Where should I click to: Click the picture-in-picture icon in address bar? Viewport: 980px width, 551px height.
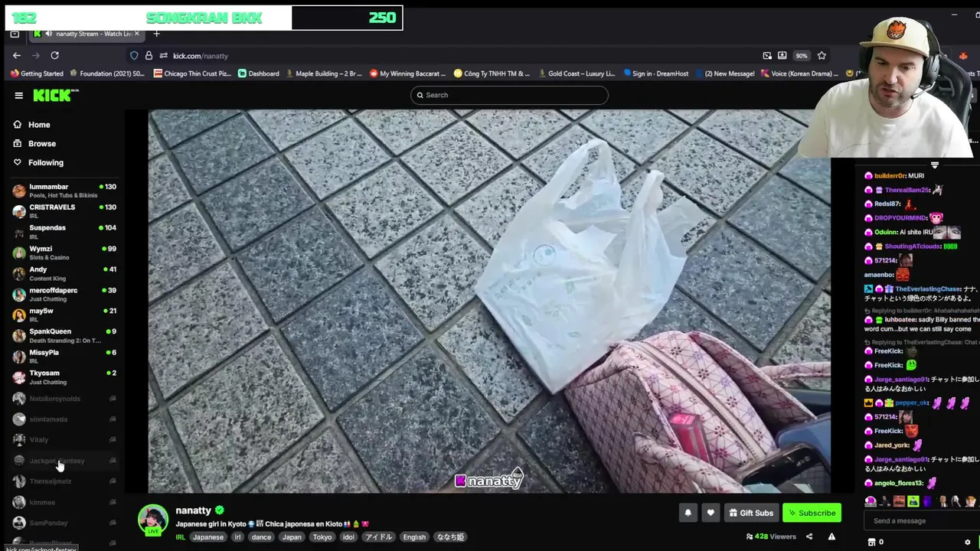tap(767, 56)
